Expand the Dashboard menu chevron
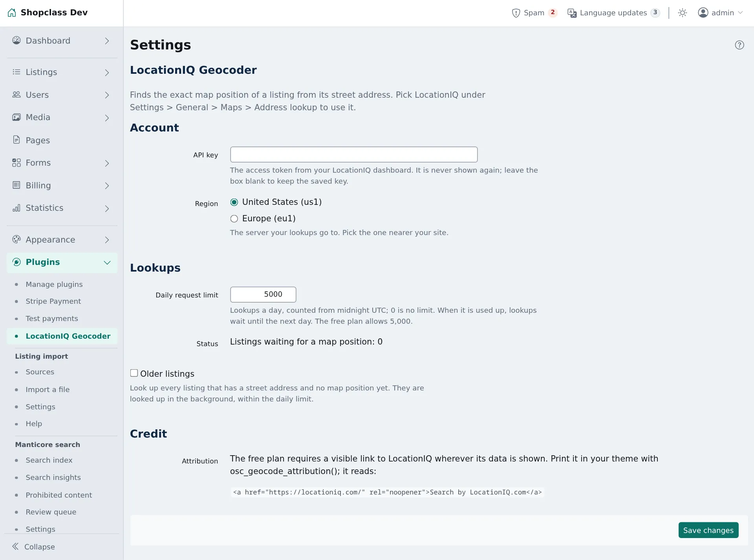 [107, 41]
